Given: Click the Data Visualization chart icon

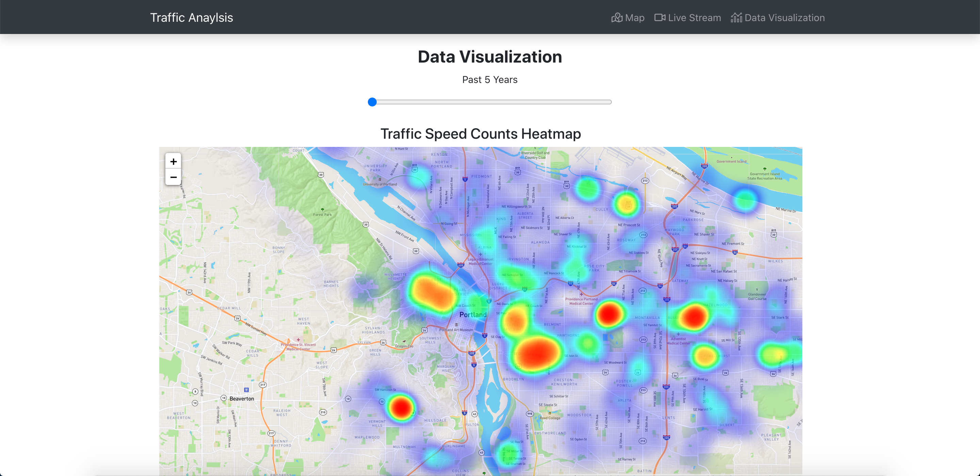Looking at the screenshot, I should point(736,17).
